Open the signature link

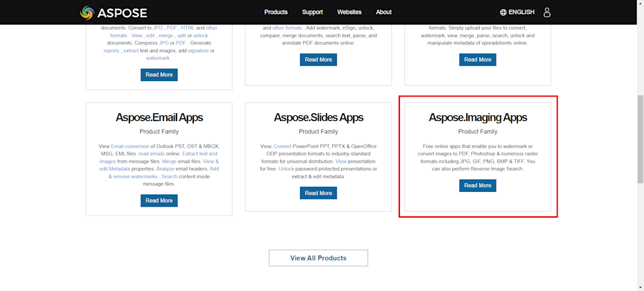tap(198, 50)
